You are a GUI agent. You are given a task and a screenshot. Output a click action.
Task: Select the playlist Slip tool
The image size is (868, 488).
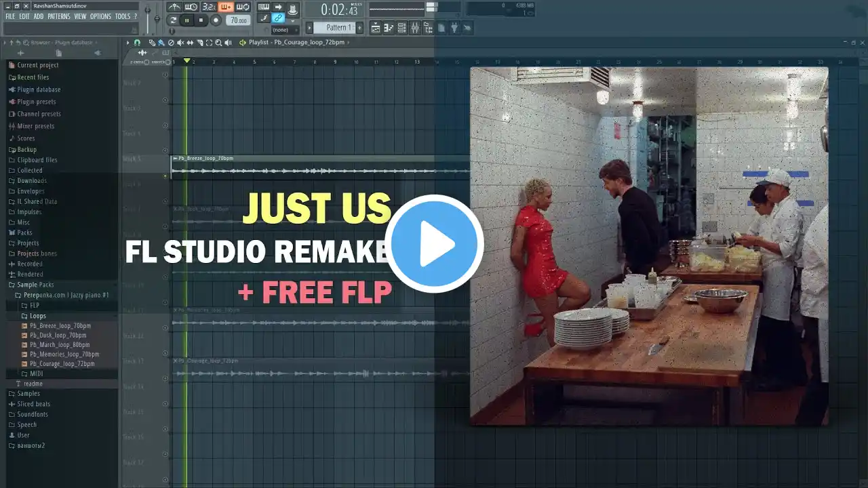point(190,43)
